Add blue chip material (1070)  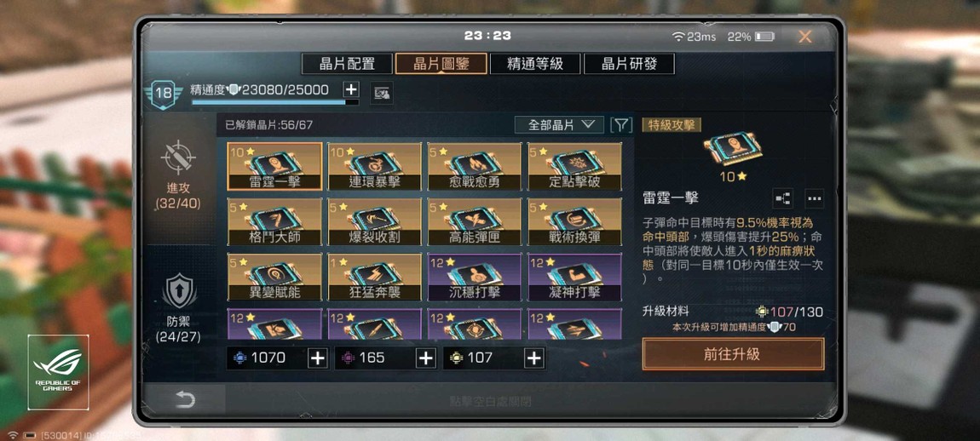(318, 358)
